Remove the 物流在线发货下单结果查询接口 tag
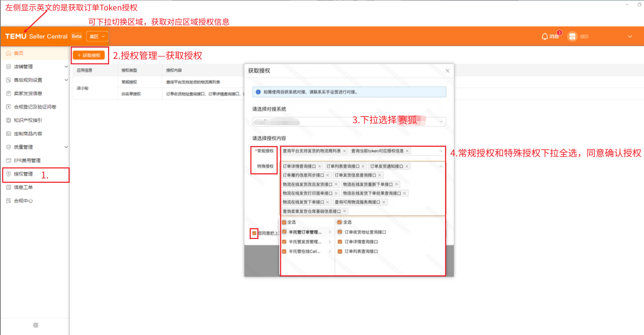The image size is (644, 335). coord(405,193)
